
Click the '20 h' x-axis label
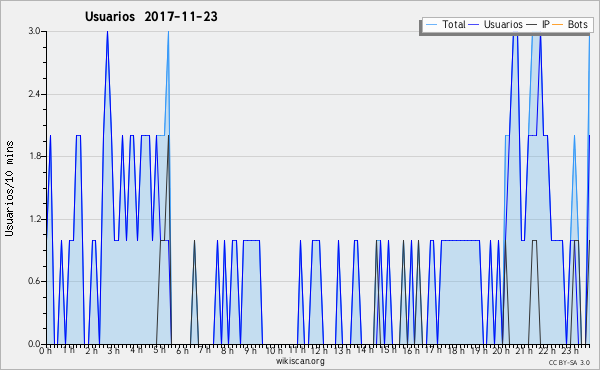501,350
